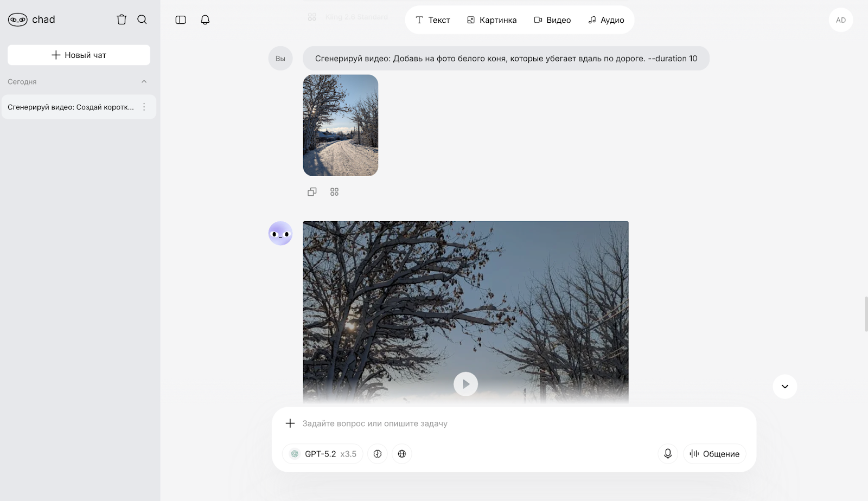Click the trash icon in sidebar header
The height and width of the screenshot is (501, 868).
(122, 20)
